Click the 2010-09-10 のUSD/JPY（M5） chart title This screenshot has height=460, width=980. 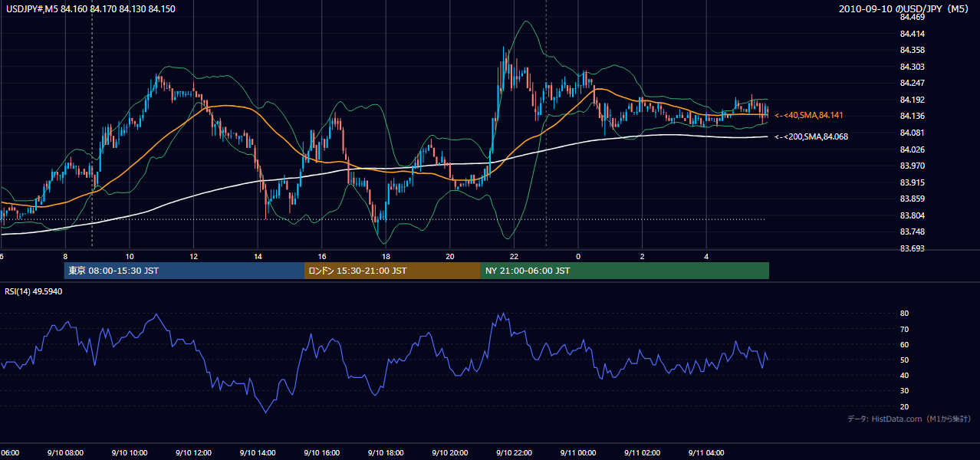pyautogui.click(x=906, y=8)
